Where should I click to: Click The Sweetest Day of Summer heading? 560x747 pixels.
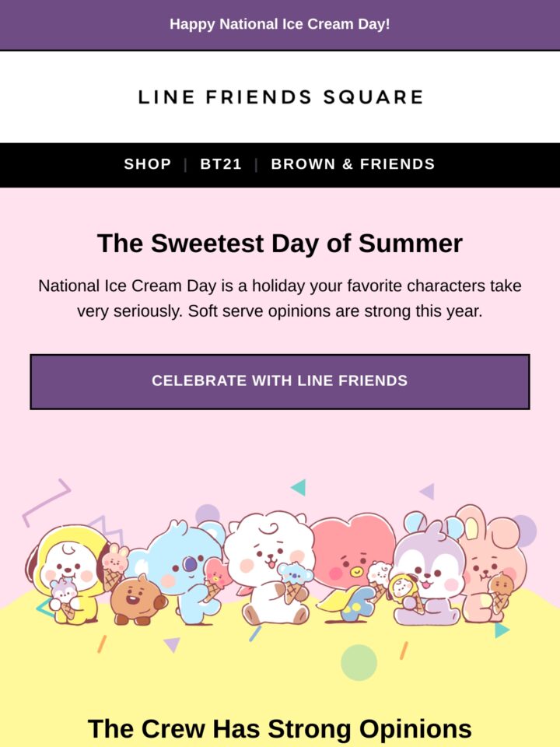pyautogui.click(x=280, y=244)
